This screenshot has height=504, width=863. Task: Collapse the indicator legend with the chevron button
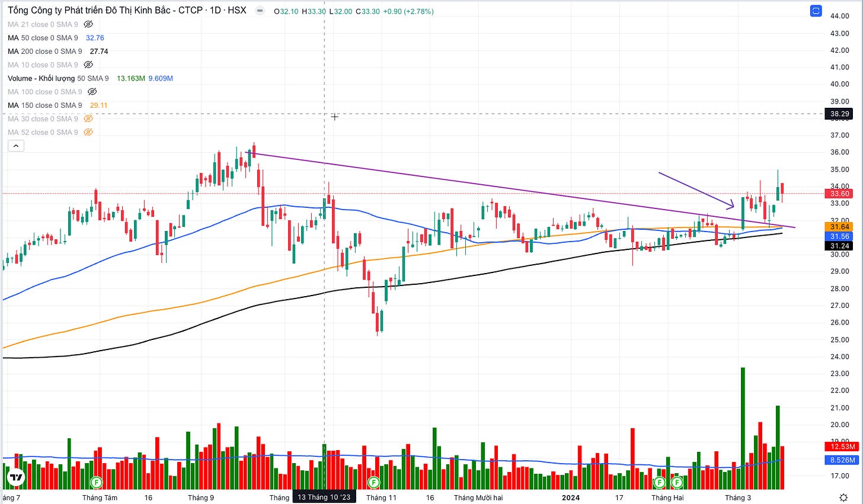16,146
